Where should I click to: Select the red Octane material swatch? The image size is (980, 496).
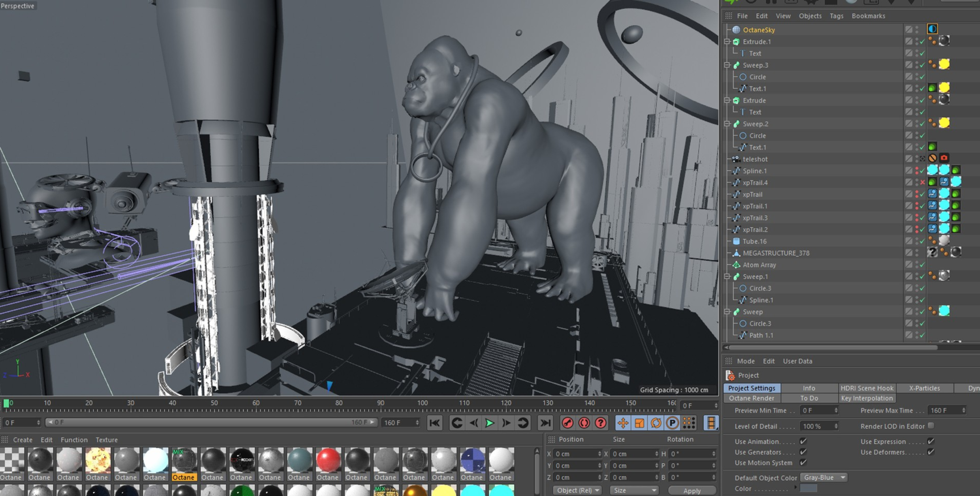coord(328,460)
